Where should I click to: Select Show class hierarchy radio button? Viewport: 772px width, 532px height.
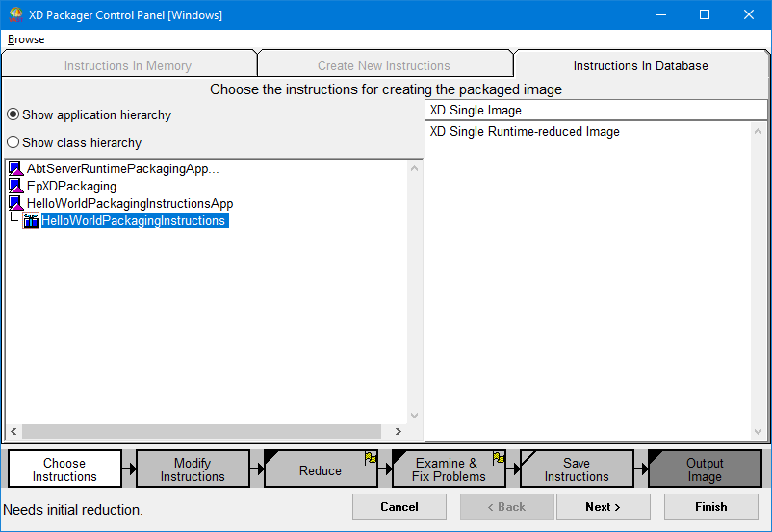(x=13, y=142)
